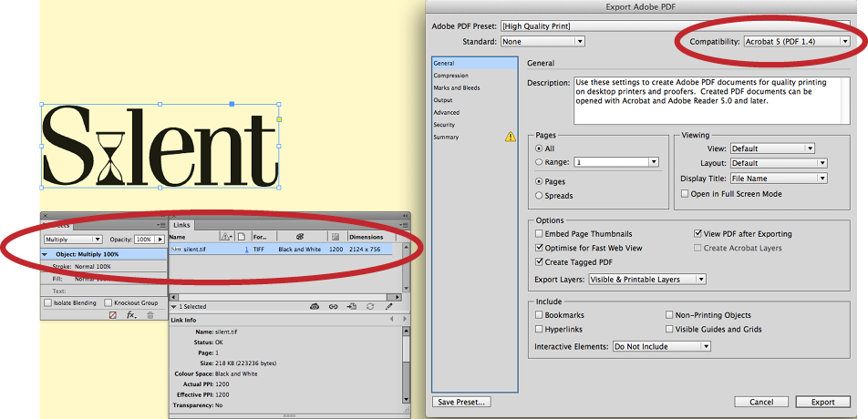This screenshot has height=419, width=868.
Task: Click the Cancel button
Action: coord(761,402)
